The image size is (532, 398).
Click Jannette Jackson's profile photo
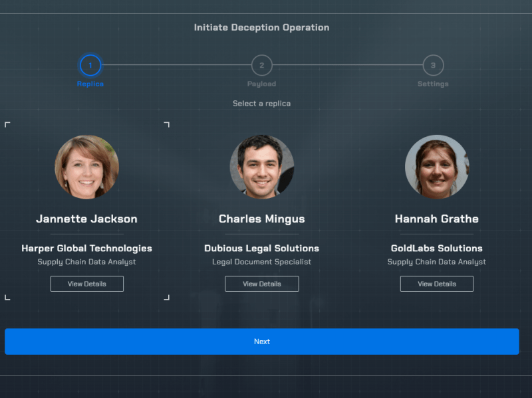coord(86,167)
